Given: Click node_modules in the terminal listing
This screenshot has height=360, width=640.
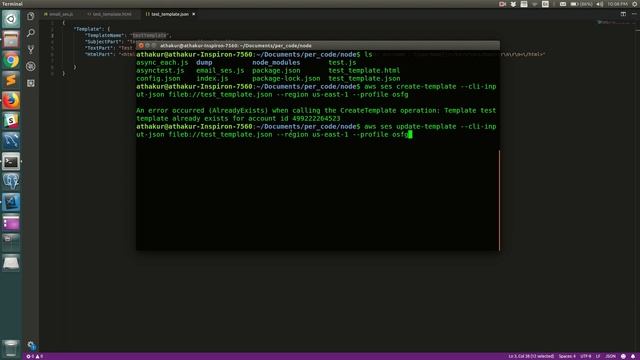Looking at the screenshot, I should pos(276,62).
